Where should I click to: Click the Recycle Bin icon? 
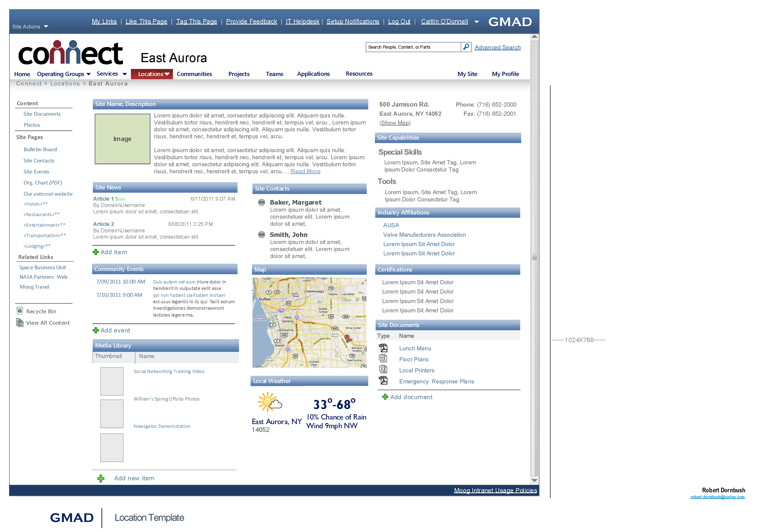point(20,311)
